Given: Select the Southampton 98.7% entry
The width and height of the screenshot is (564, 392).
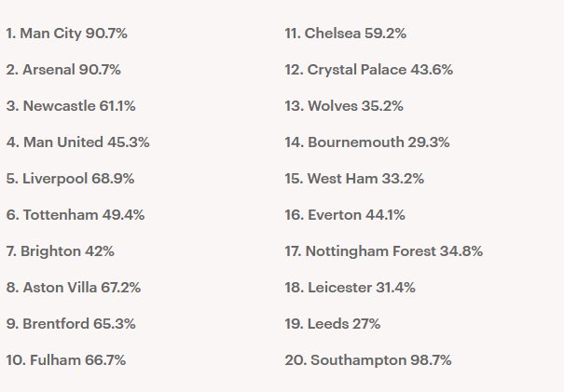Looking at the screenshot, I should tap(368, 360).
